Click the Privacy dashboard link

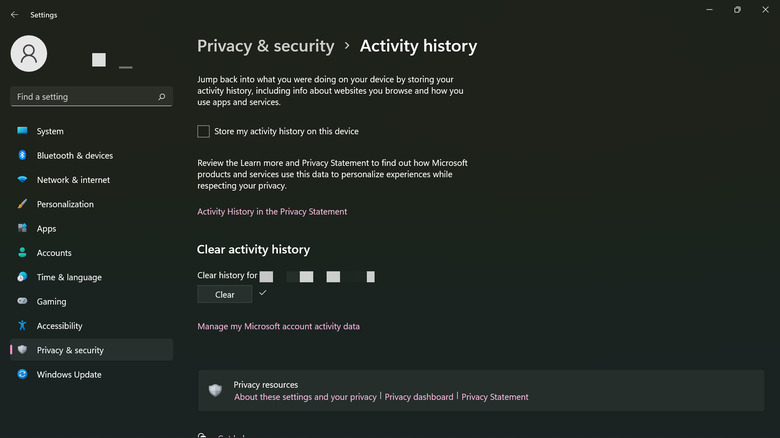coord(419,397)
